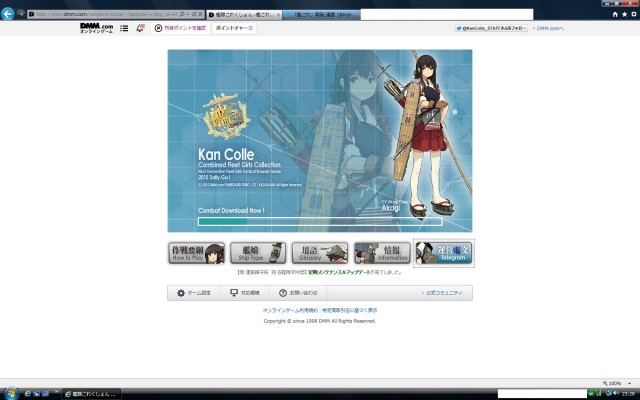Screen dimensions: 640x400
Task: Click the question mark help icon
Action: [283, 293]
